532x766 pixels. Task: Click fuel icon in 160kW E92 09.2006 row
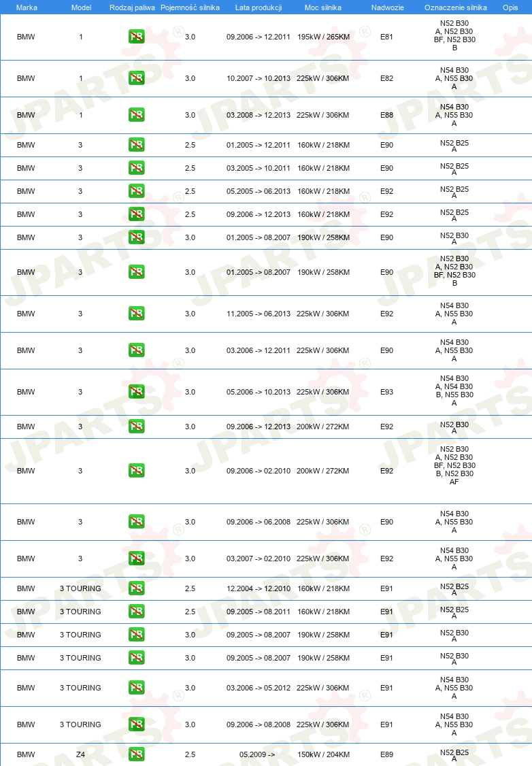[136, 214]
